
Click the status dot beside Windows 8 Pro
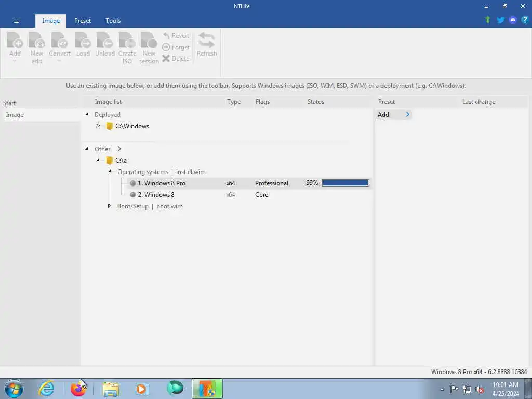(132, 183)
